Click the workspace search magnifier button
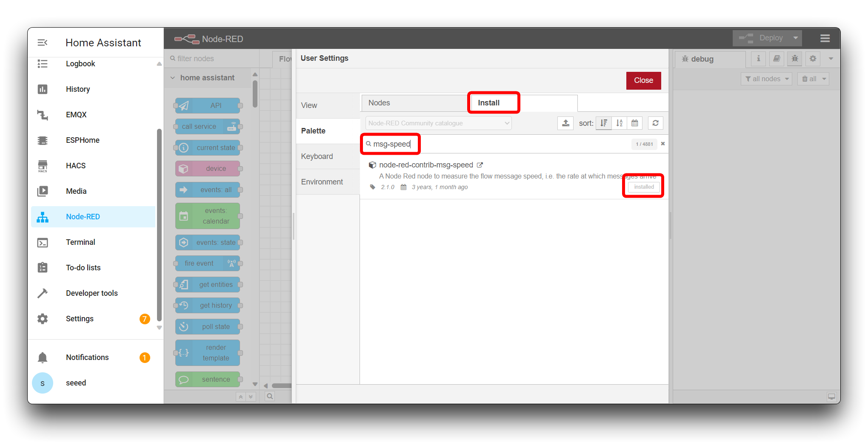The height and width of the screenshot is (445, 868). (x=270, y=397)
